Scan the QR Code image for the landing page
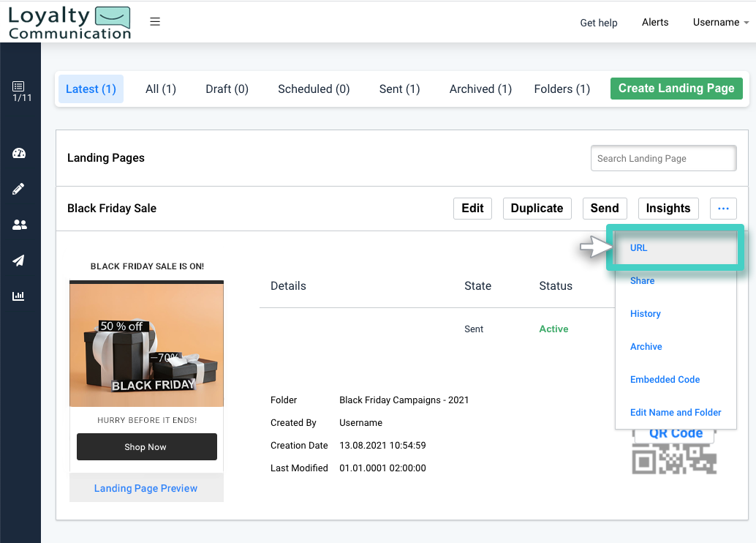Image resolution: width=756 pixels, height=543 pixels. [673, 458]
